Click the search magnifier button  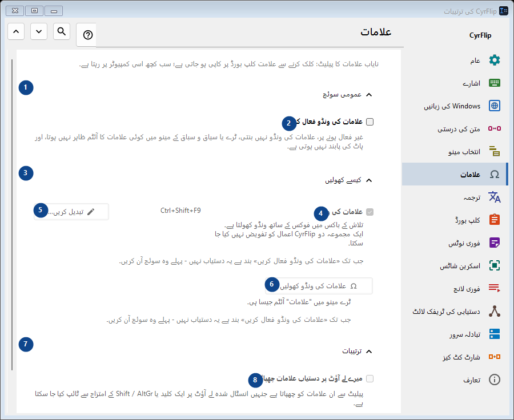click(x=62, y=31)
